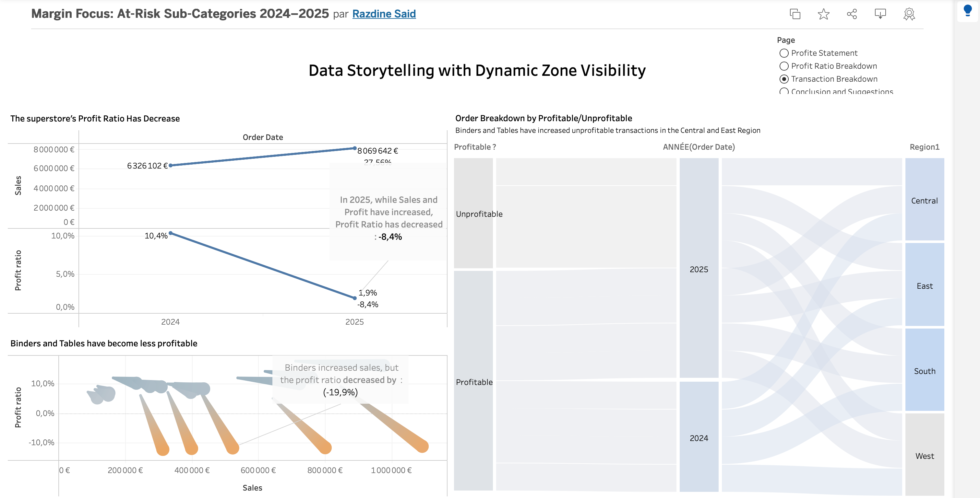Click the 2024 profit ratio point 10,4%

click(171, 233)
